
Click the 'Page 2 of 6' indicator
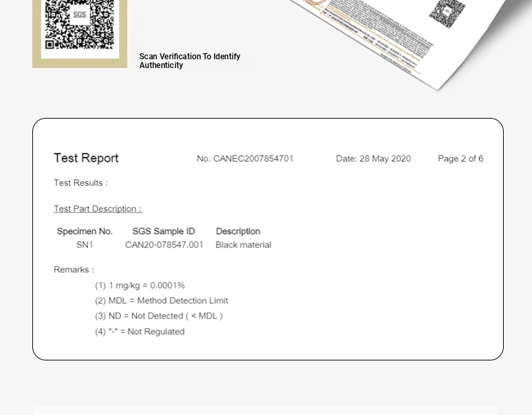point(460,159)
